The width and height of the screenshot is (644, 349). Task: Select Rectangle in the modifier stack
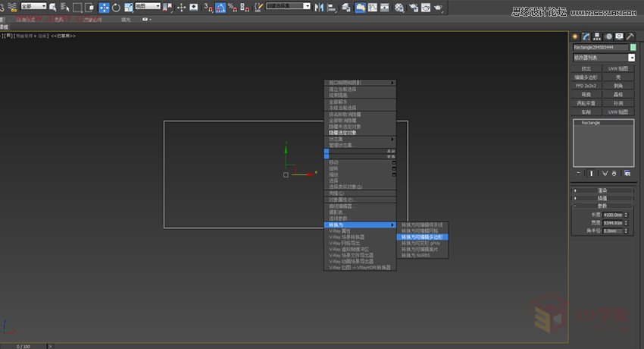[x=591, y=122]
